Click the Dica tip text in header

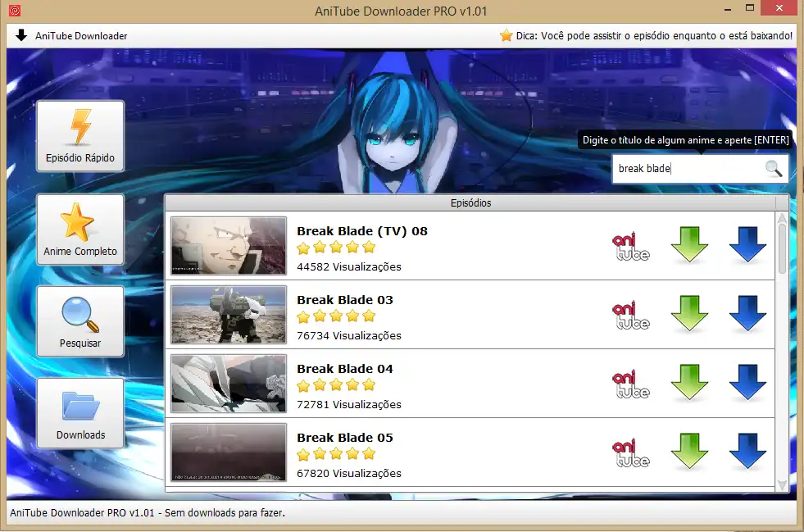(654, 36)
